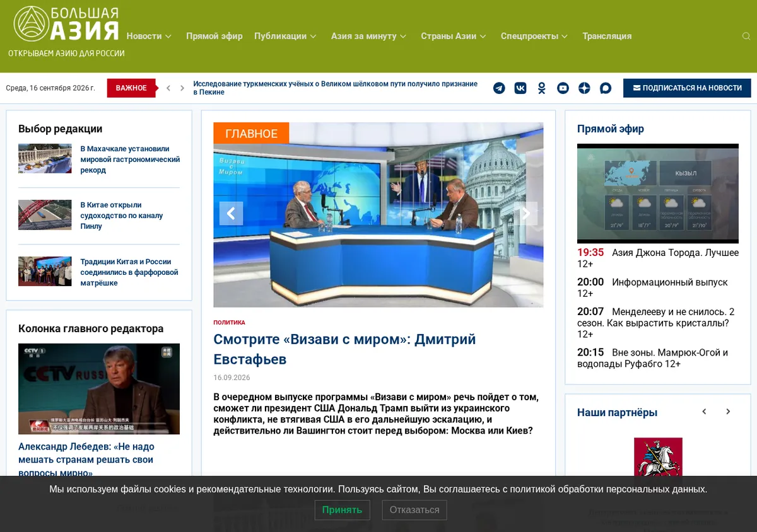The height and width of the screenshot is (532, 757).
Task: Go to next partner in Наши партнёры
Action: [x=728, y=412]
